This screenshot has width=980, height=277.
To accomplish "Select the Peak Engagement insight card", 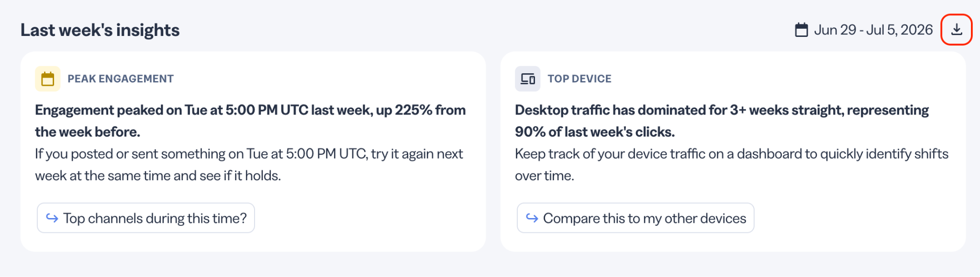I will (x=253, y=151).
